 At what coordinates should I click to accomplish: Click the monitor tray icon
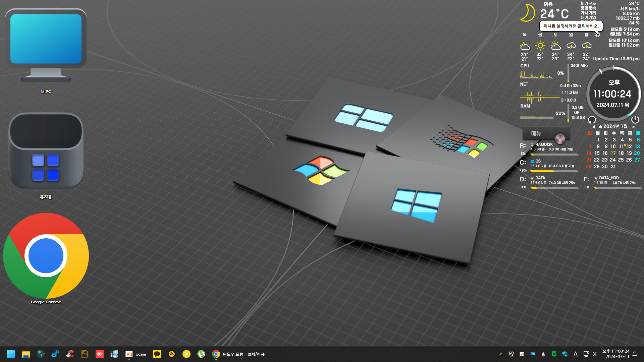pos(533,354)
